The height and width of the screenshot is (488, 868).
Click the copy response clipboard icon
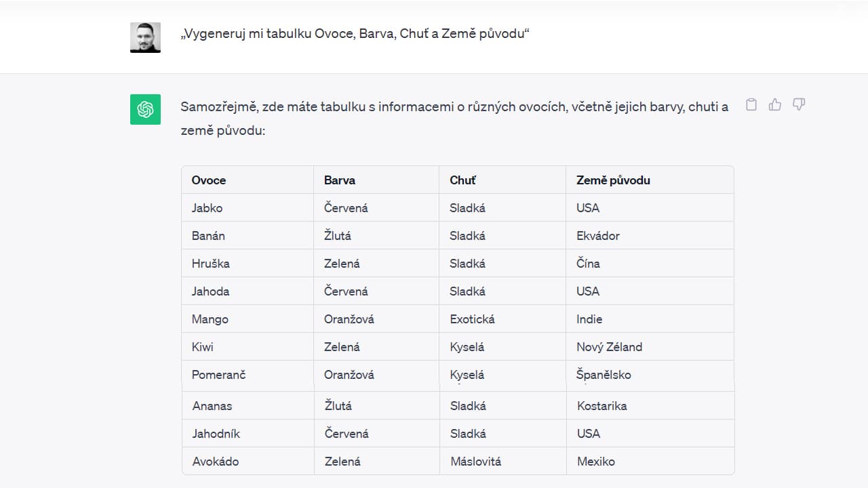click(x=751, y=104)
